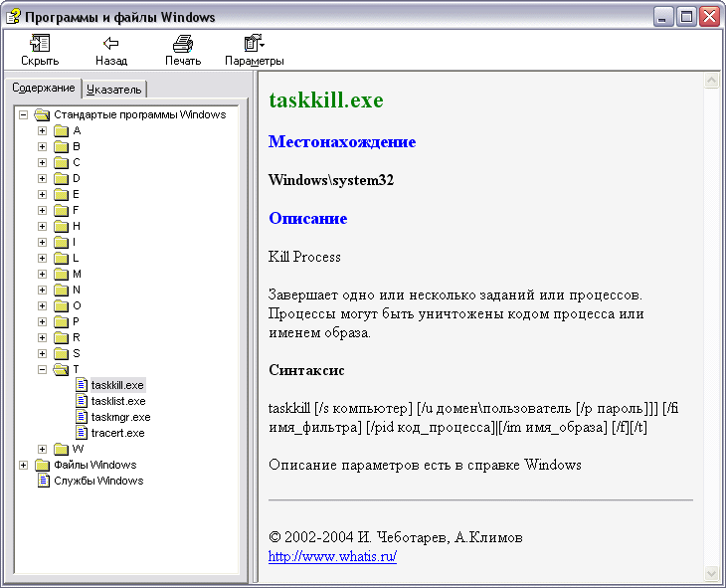Expand the S folder node
Screen dimensions: 726x588
[x=42, y=353]
